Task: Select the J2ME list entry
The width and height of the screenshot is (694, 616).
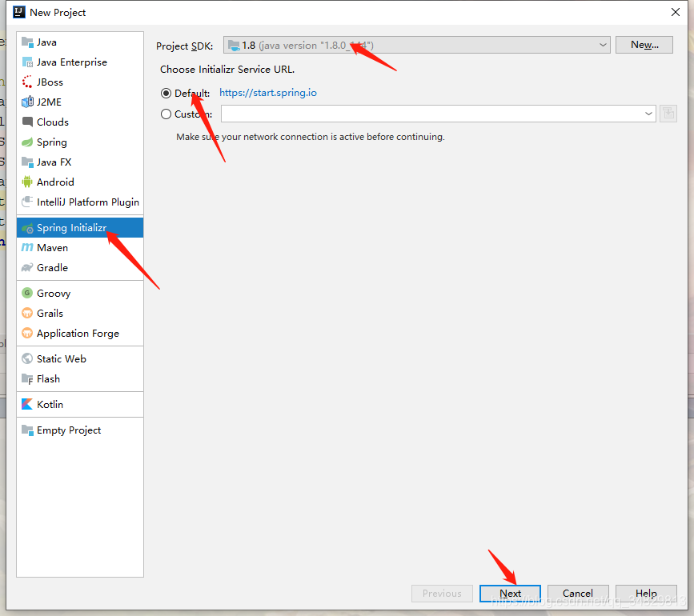Action: pyautogui.click(x=80, y=102)
